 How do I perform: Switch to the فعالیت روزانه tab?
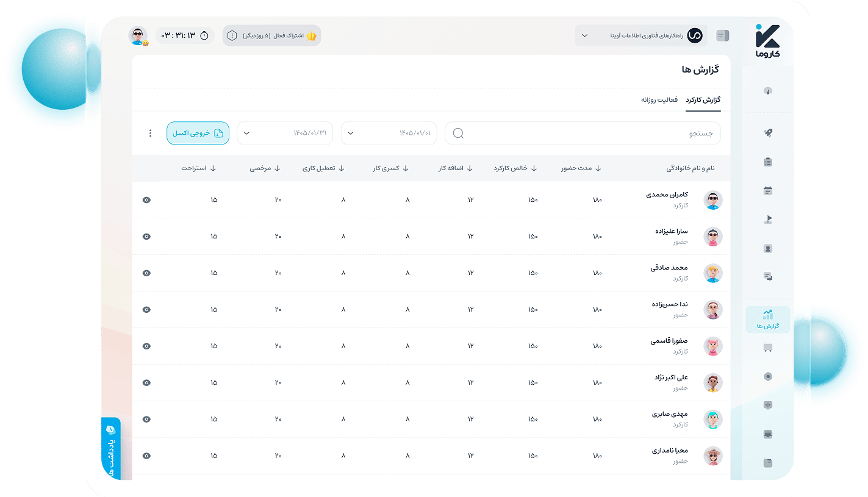(659, 100)
